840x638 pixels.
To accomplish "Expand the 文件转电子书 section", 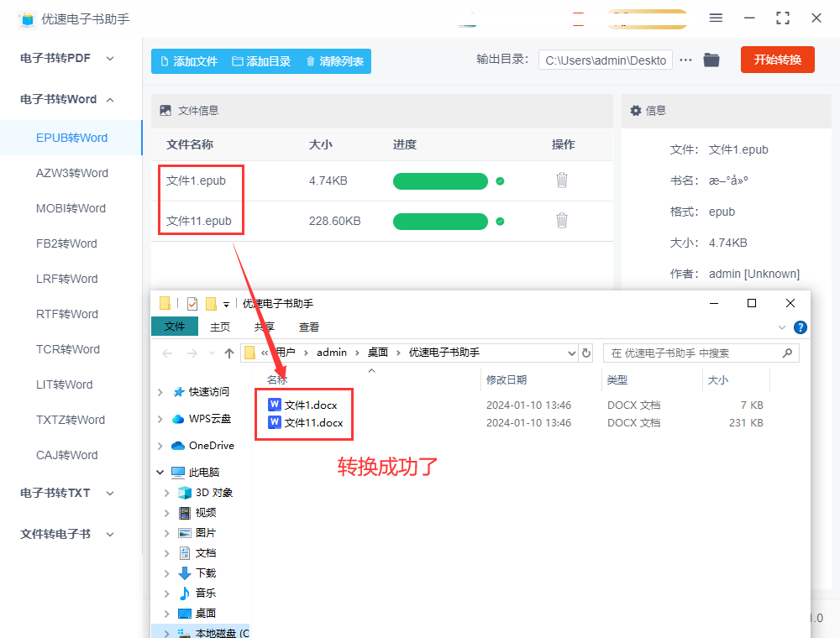I will tap(110, 534).
